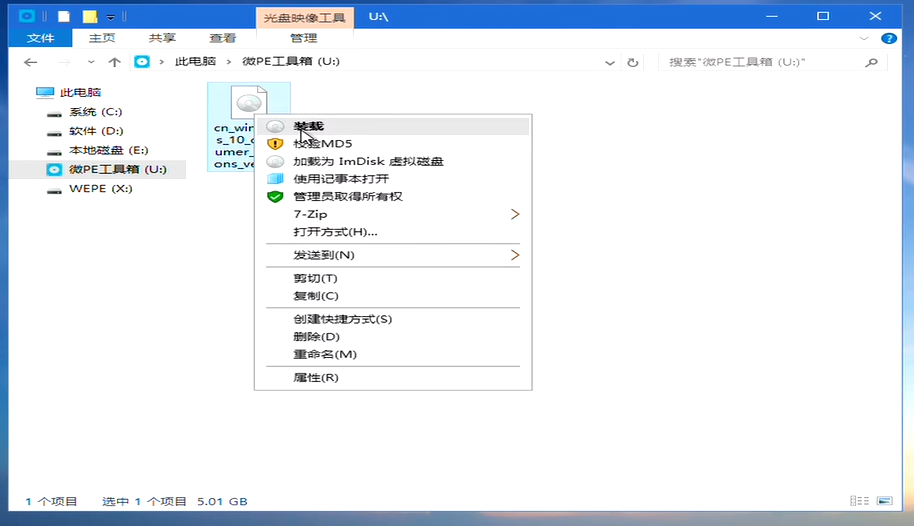The image size is (914, 526).
Task: Switch to details view in status bar
Action: tap(859, 501)
